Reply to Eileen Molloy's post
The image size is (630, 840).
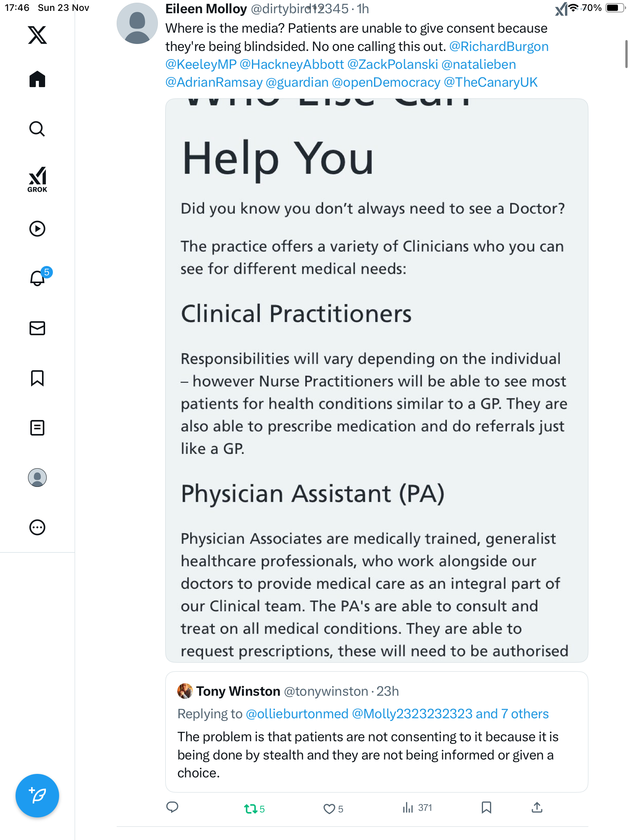coord(172,807)
